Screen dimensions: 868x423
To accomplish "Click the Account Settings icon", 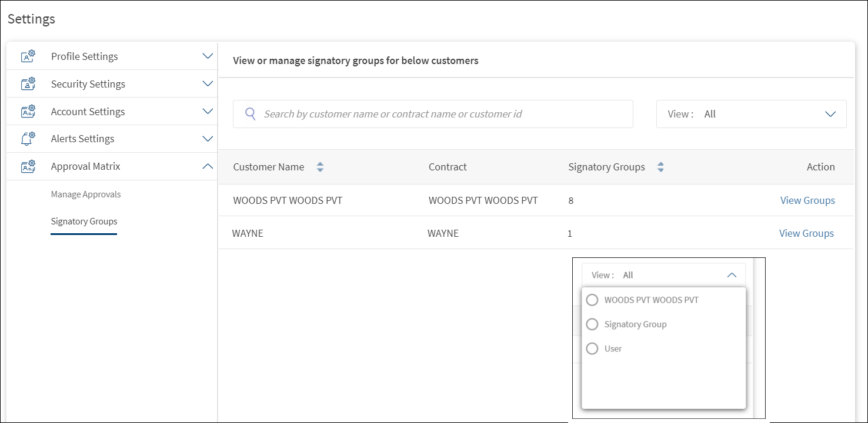I will (x=28, y=112).
